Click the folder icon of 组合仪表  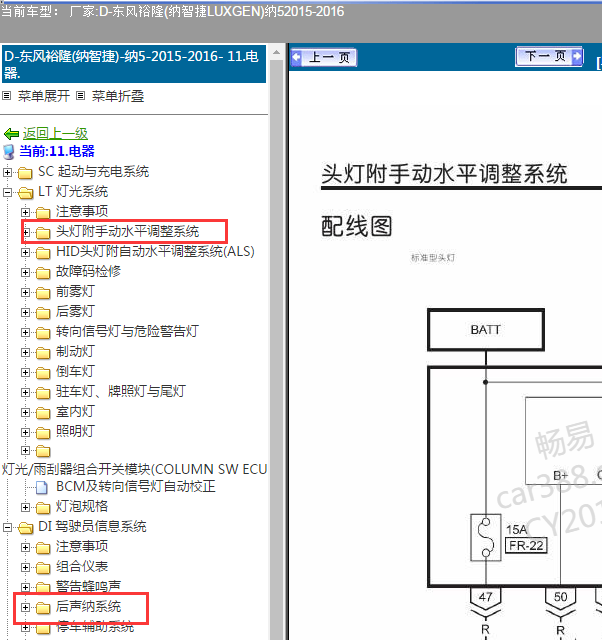pos(43,567)
